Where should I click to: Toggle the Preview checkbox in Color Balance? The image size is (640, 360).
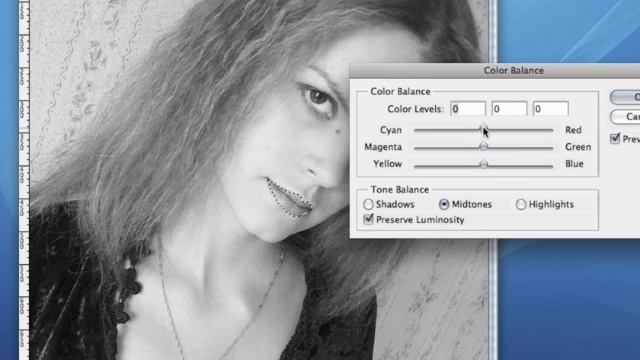(615, 139)
